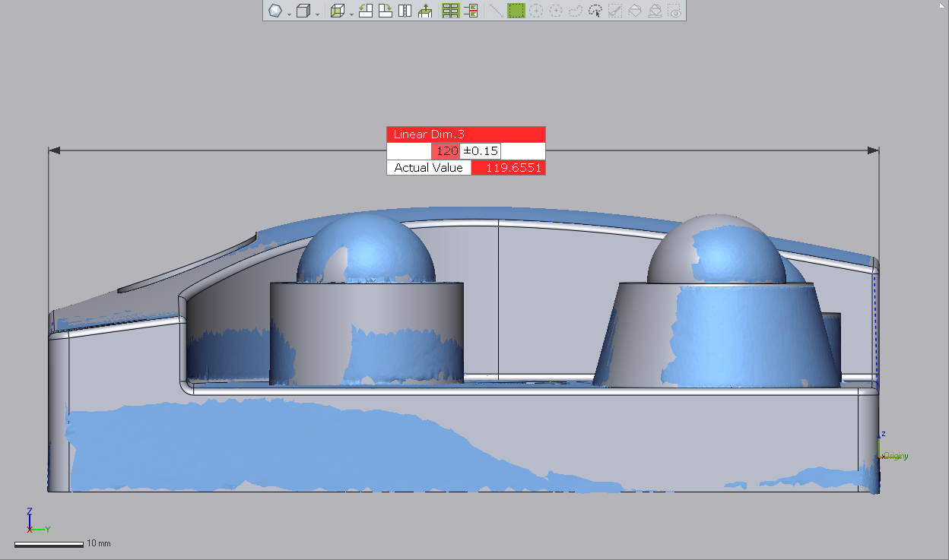Image resolution: width=949 pixels, height=560 pixels.
Task: Select the vertical split window icon
Action: tap(404, 11)
